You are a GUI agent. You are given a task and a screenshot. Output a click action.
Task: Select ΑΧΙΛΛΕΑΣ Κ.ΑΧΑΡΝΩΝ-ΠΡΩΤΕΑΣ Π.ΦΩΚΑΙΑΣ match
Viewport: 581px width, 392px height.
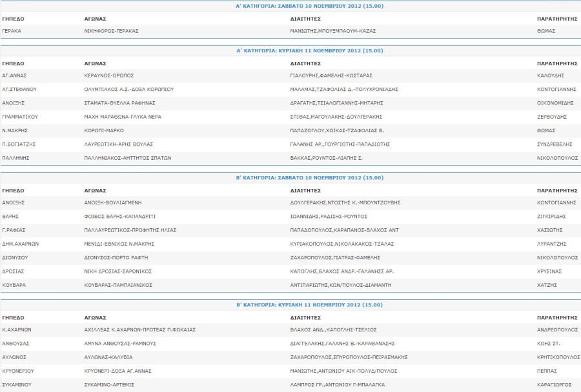pos(139,329)
